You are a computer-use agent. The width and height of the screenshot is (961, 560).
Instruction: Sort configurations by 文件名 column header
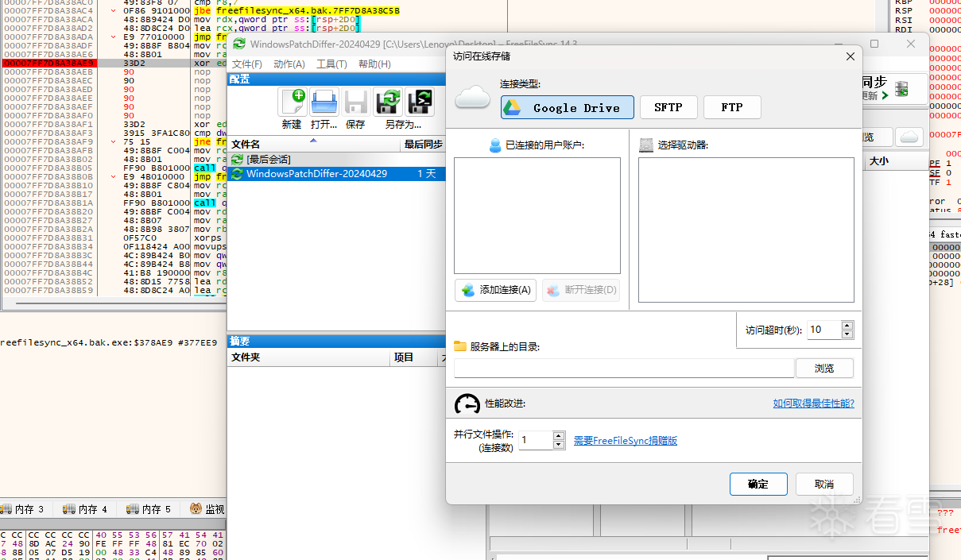[314, 145]
